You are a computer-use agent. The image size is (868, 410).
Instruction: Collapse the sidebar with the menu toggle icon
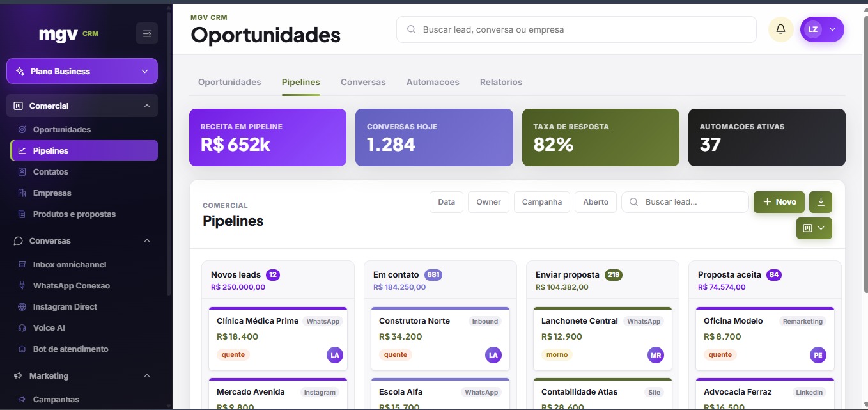pos(147,33)
